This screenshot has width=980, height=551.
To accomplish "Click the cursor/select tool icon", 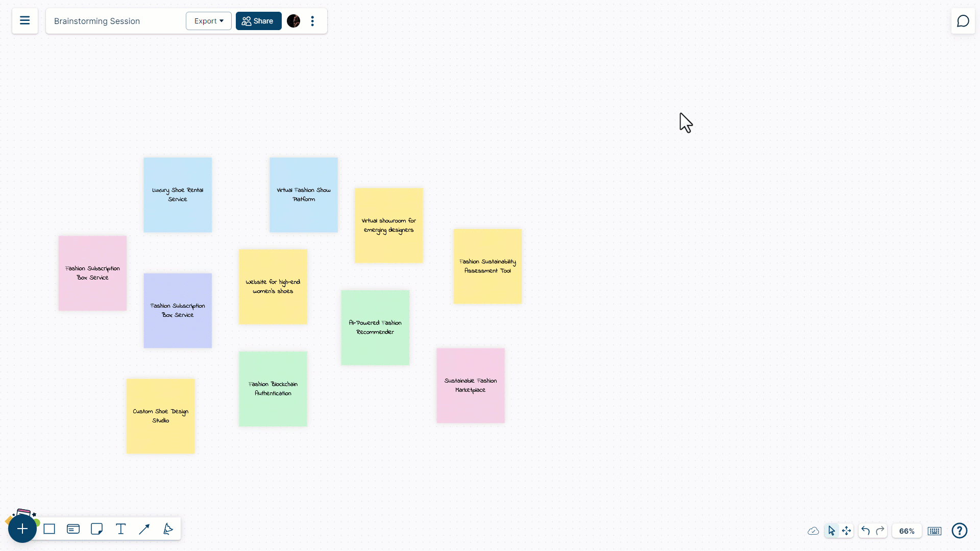I will 831,531.
